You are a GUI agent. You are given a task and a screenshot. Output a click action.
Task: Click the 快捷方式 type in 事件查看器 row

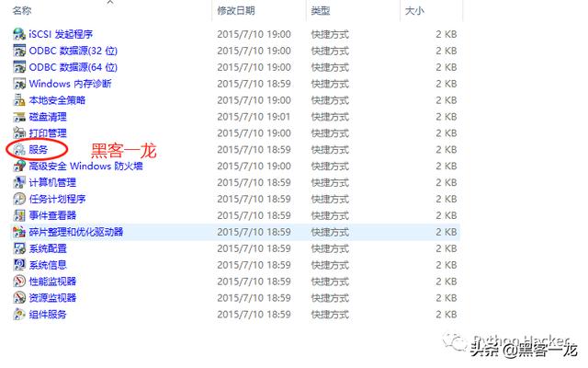click(x=330, y=215)
